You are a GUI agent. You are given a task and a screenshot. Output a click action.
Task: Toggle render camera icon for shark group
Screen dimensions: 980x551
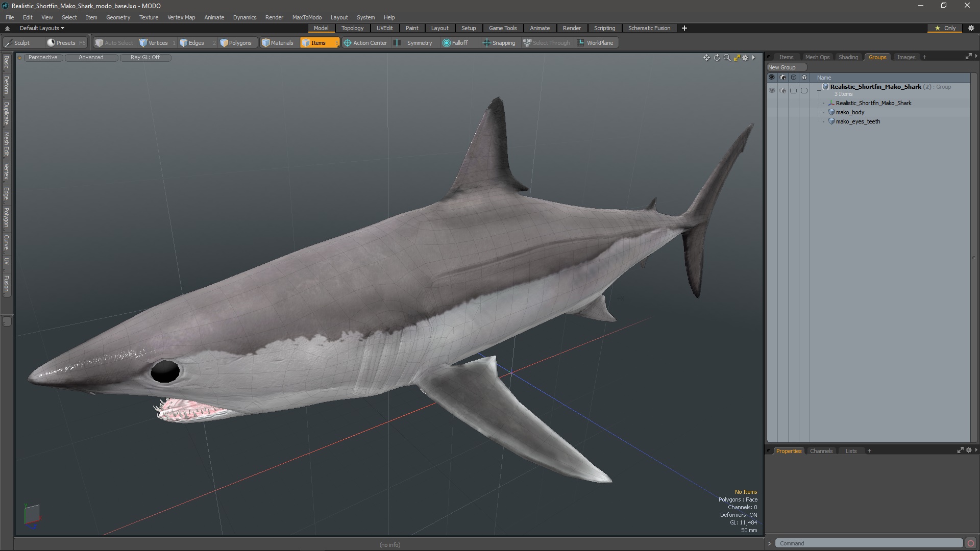tap(783, 90)
